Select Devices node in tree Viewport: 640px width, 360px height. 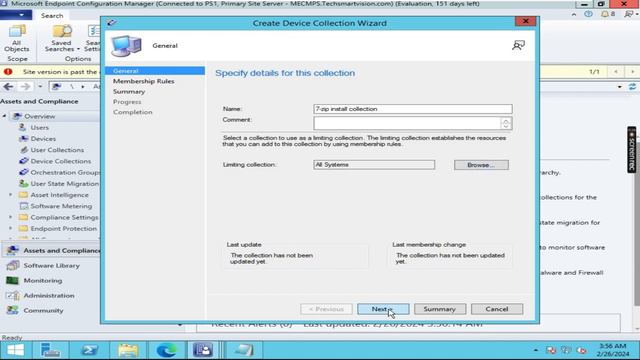point(43,139)
